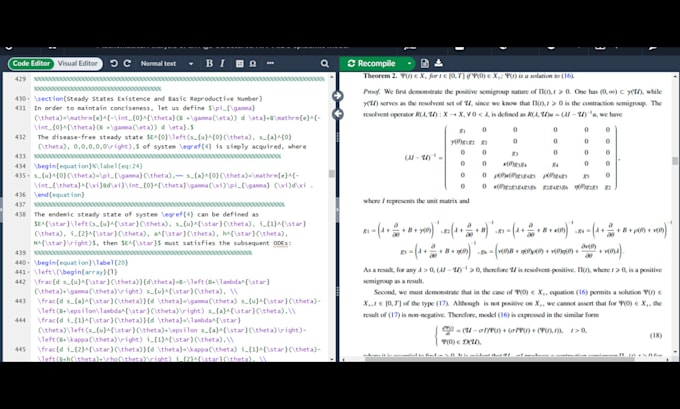The image size is (680, 409).
Task: Click line number 444 in the gutter
Action: (20, 320)
